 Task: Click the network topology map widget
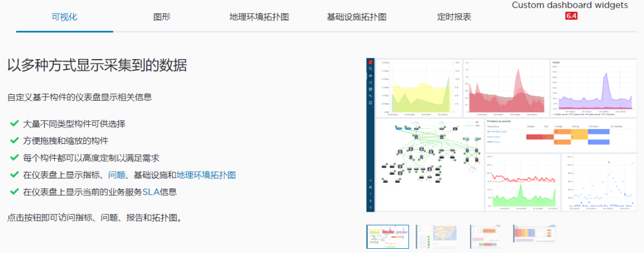pyautogui.click(x=429, y=165)
